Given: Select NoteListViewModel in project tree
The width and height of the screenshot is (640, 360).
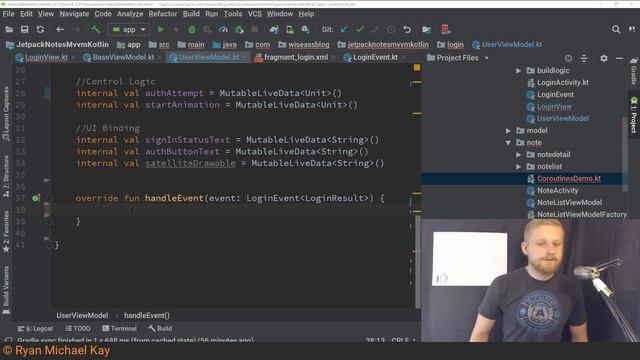Looking at the screenshot, I should [569, 202].
